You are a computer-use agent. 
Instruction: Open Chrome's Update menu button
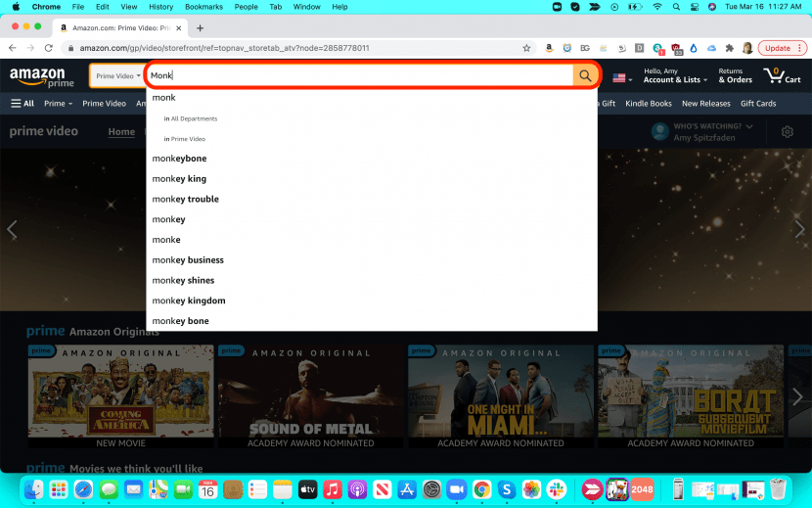(x=783, y=48)
